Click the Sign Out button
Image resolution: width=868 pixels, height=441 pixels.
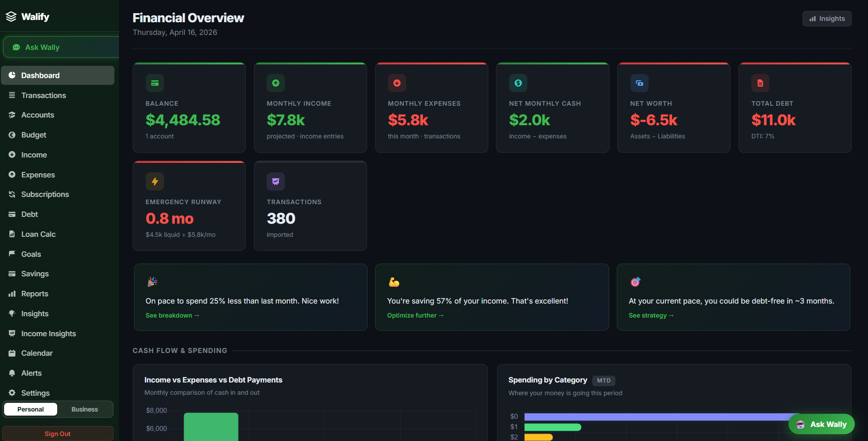(58, 434)
